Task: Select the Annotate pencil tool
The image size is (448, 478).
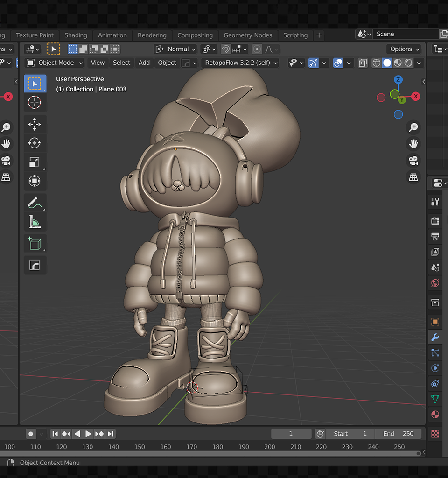Action: (x=35, y=203)
